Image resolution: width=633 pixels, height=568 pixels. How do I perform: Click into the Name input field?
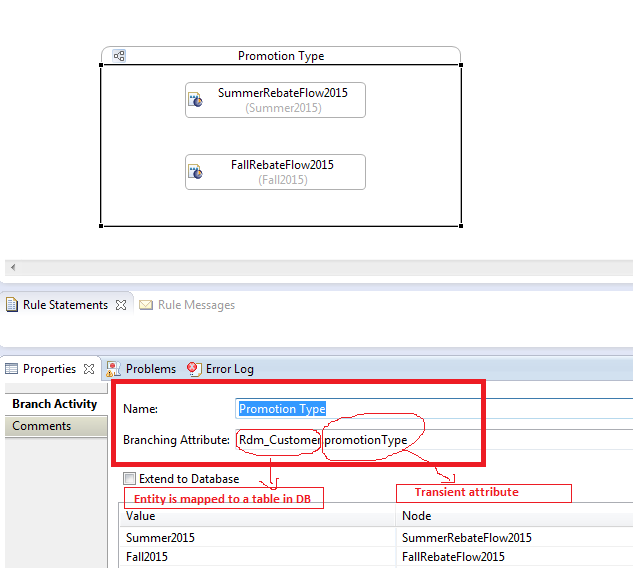coord(434,409)
